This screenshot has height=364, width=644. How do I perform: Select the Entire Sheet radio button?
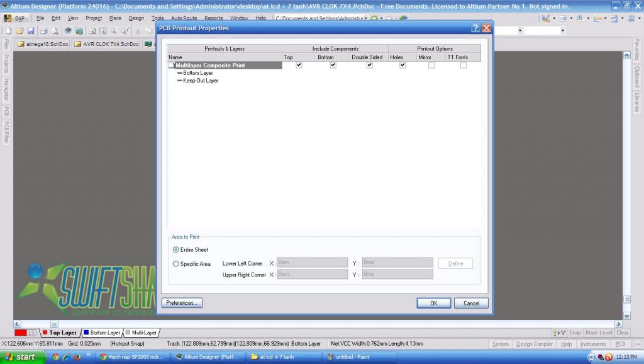(176, 249)
